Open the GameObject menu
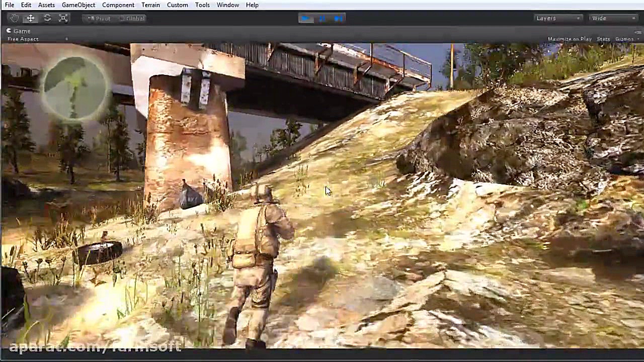644x362 pixels. 78,5
